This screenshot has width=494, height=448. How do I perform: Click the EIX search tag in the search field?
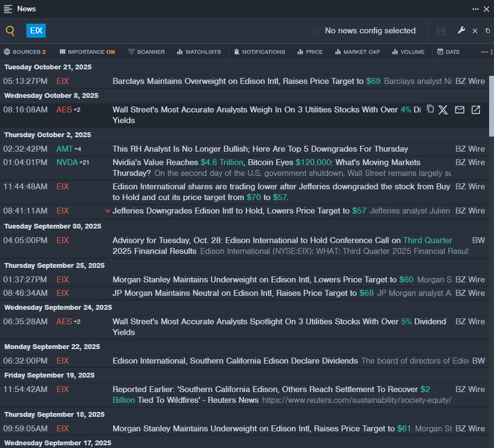[36, 31]
